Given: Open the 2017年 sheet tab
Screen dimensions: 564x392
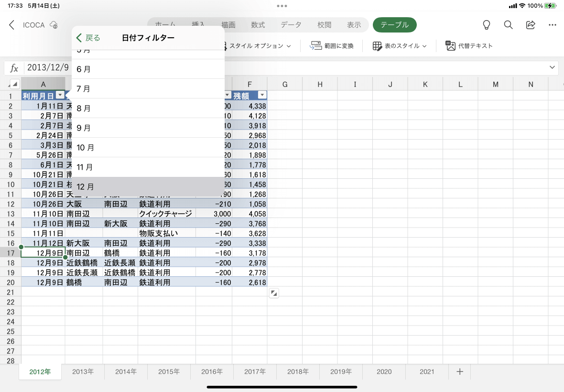Looking at the screenshot, I should pos(255,371).
